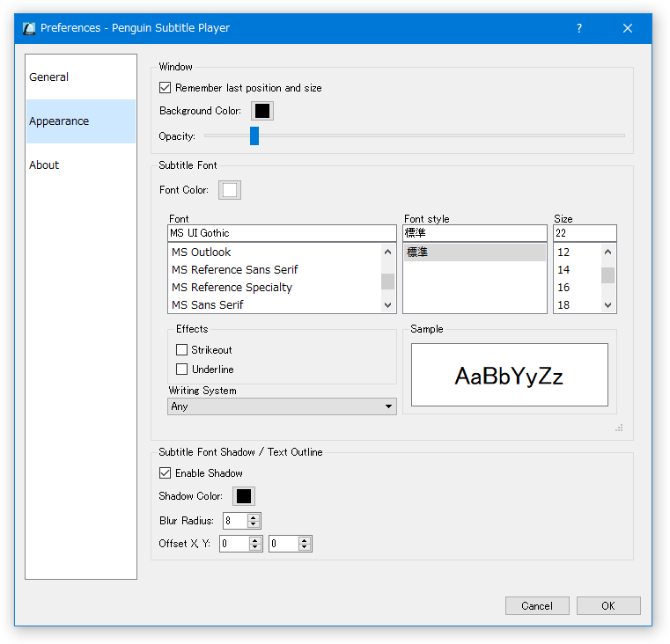670x644 pixels.
Task: Click the Font style input field
Action: pos(475,233)
